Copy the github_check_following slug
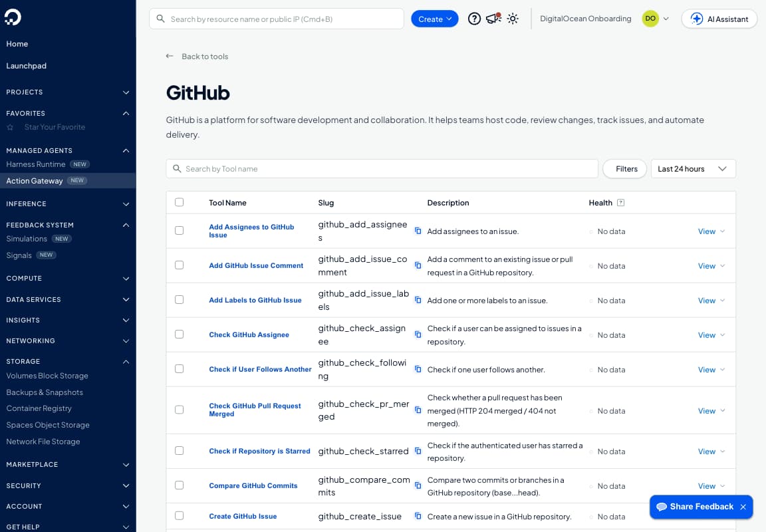The height and width of the screenshot is (532, 766). [418, 369]
